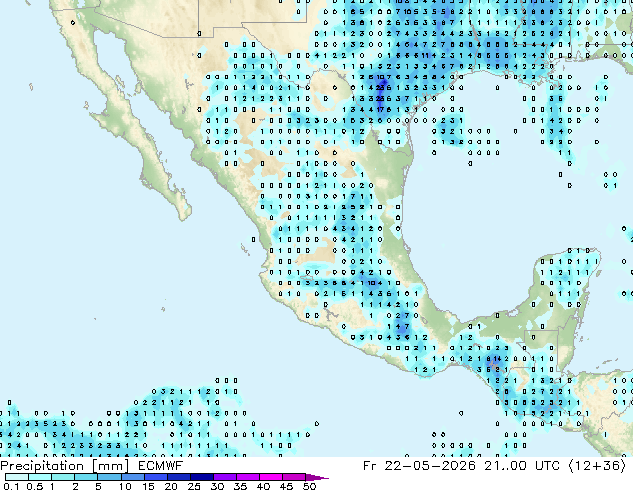This screenshot has width=634, height=490.
Task: Choose the 20–25 mm legend swatch
Action: 178,477
